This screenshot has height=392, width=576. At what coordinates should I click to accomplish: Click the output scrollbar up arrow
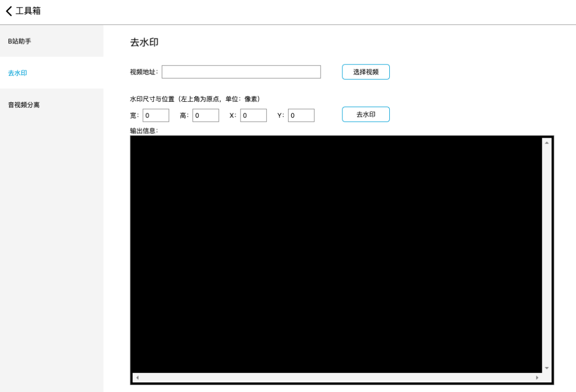547,143
